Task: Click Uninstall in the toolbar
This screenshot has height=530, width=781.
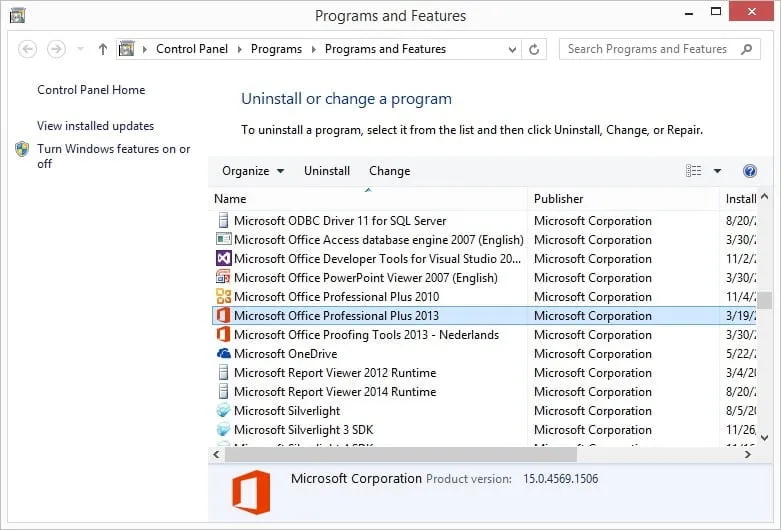Action: (x=327, y=171)
